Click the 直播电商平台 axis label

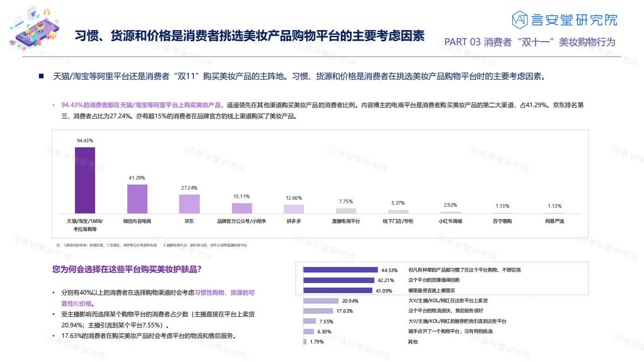(x=346, y=221)
